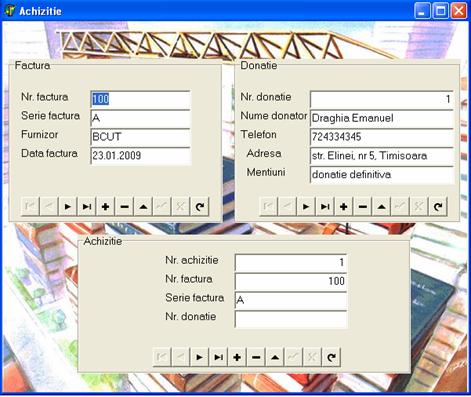The image size is (471, 397).
Task: Jump to last Achizitie record
Action: click(218, 357)
